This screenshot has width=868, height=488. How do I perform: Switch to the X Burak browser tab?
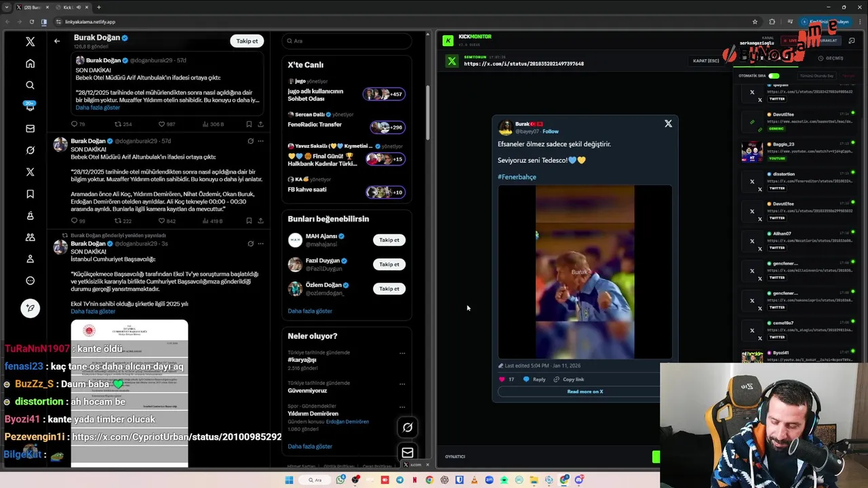click(34, 7)
